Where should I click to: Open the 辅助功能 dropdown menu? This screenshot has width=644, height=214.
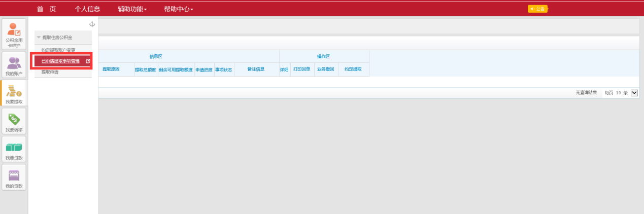click(132, 9)
